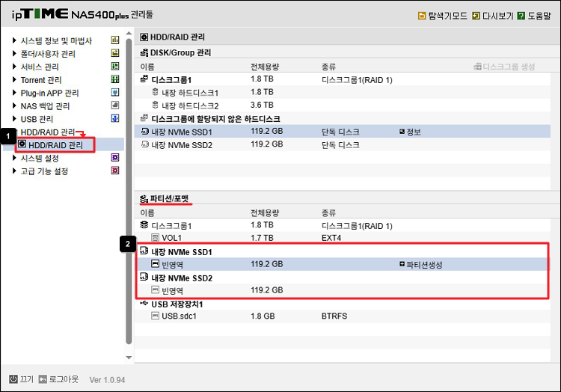Expand the 시스템 정보 및 마법사 menu arrow
Viewport: 561px width, 392px height.
click(14, 41)
